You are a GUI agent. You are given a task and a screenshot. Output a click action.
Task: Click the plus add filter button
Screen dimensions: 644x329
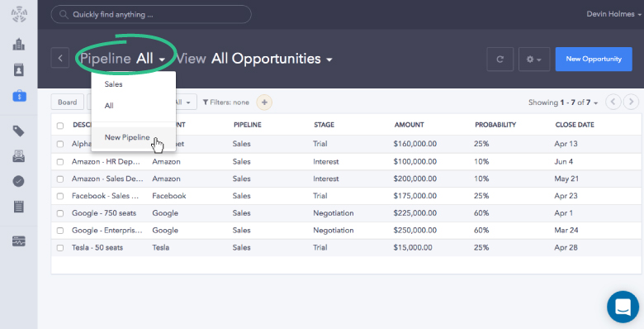(264, 103)
